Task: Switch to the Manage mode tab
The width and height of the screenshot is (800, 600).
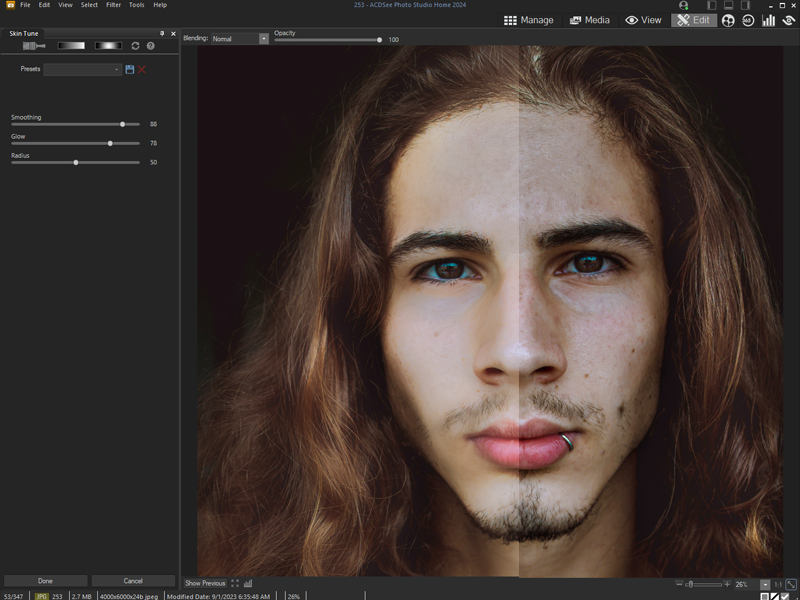Action: [528, 20]
